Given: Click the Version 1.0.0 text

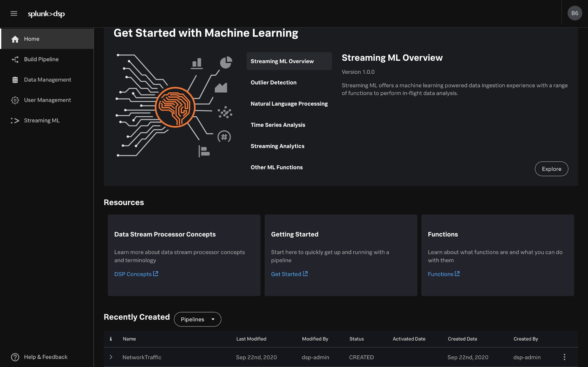Looking at the screenshot, I should point(358,72).
